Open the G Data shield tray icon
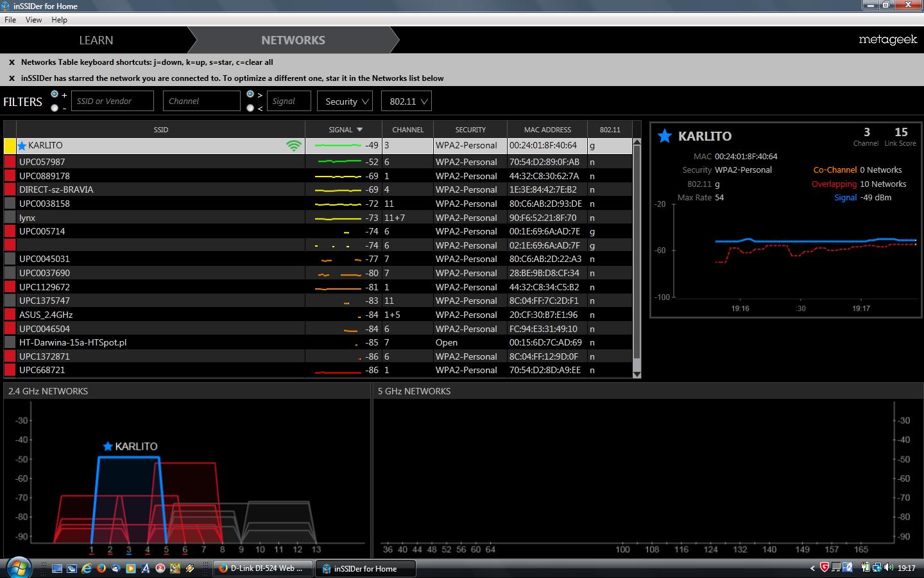This screenshot has width=924, height=578. 825,568
